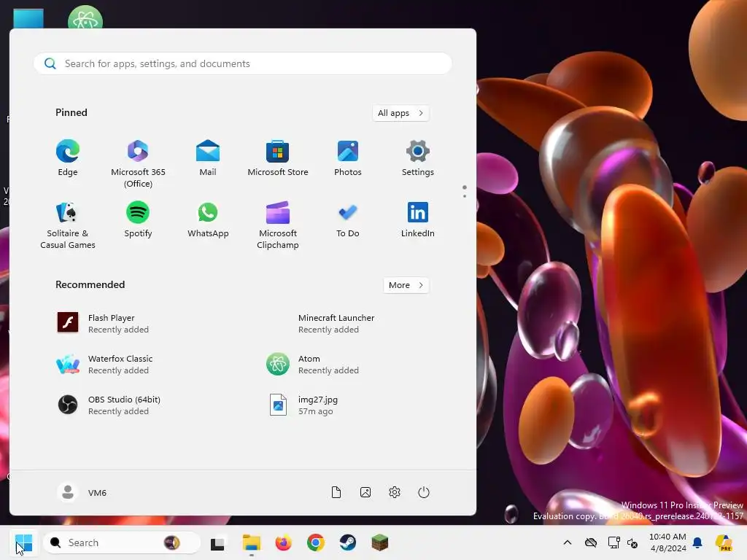Viewport: 747px width, 560px height.
Task: Launch Microsoft 365 (Office)
Action: pyautogui.click(x=138, y=163)
